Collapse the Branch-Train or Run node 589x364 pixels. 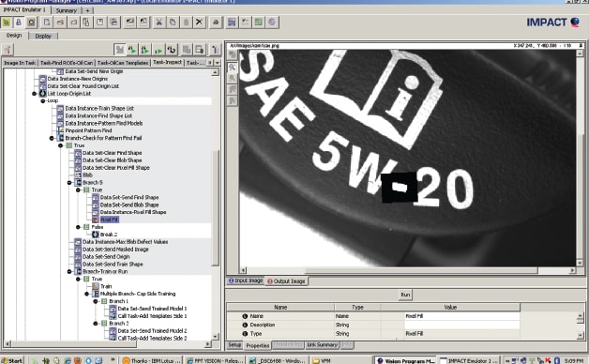[x=69, y=271]
